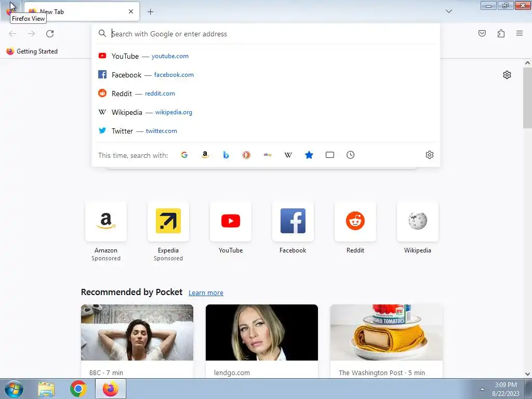Select Firefox taskbar button

coord(111,389)
